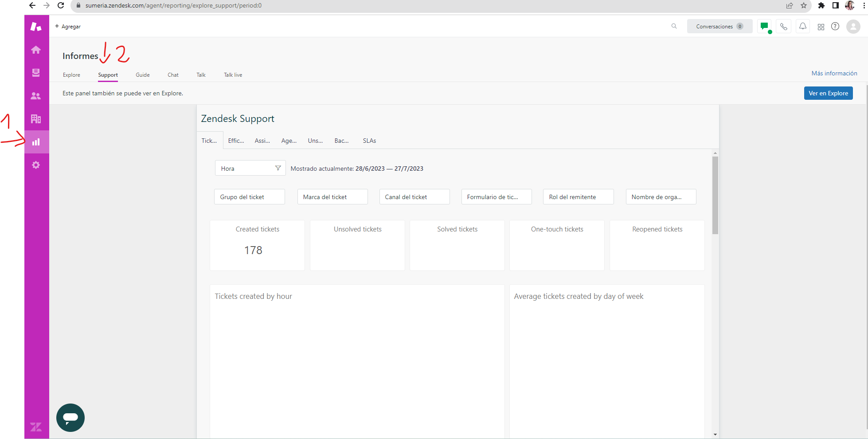Expand the Canal del ticket filter
The height and width of the screenshot is (439, 868).
414,197
